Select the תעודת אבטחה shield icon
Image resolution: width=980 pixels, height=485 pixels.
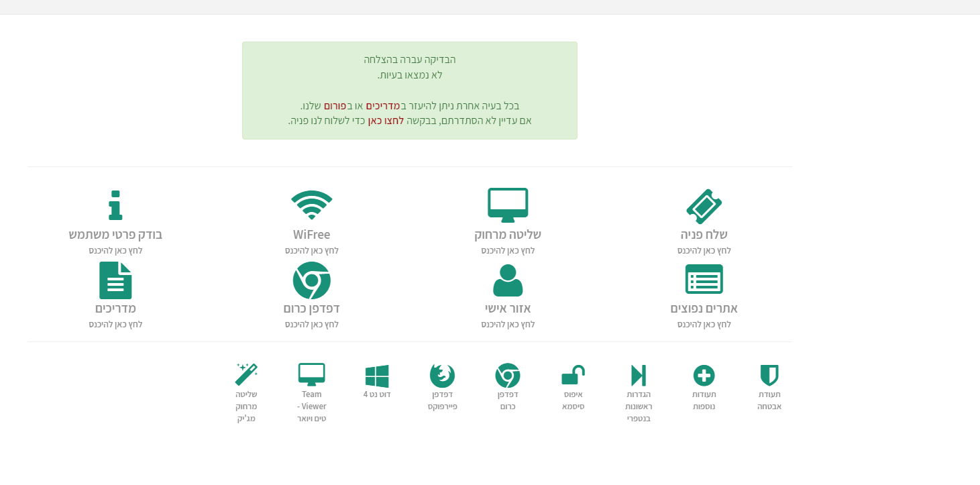769,375
